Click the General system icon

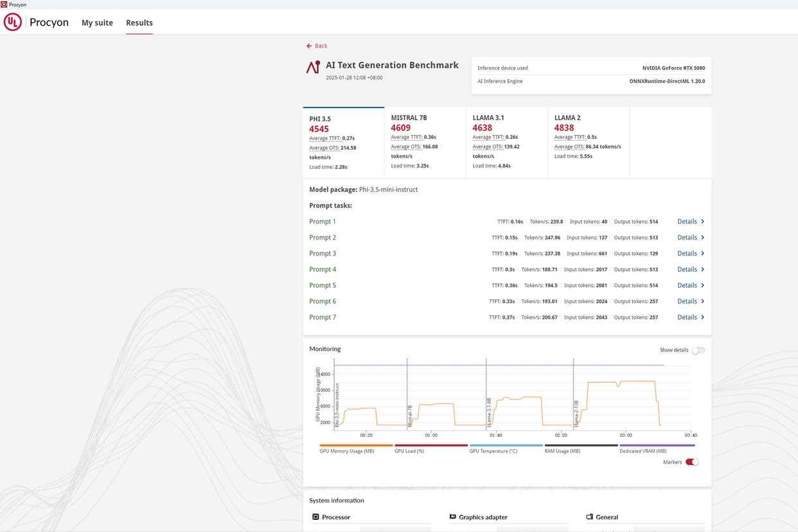point(590,517)
